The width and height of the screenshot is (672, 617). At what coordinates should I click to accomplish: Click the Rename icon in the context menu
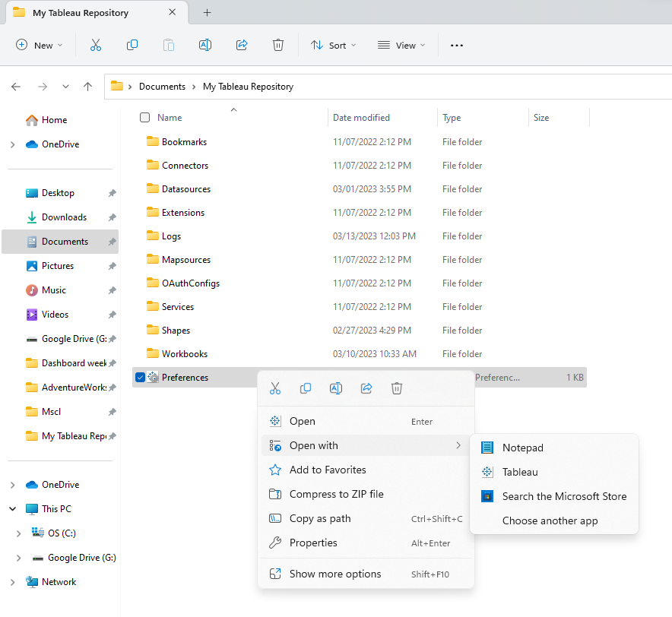(335, 388)
